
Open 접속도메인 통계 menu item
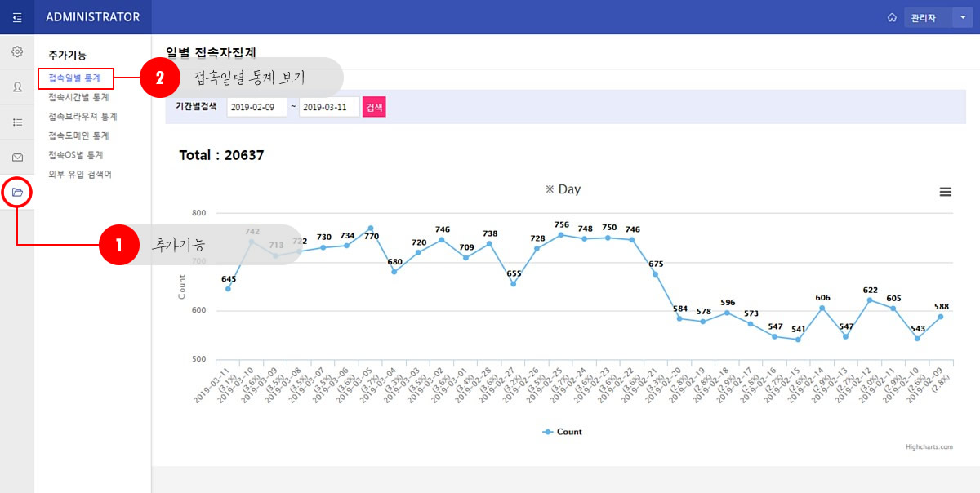[78, 135]
